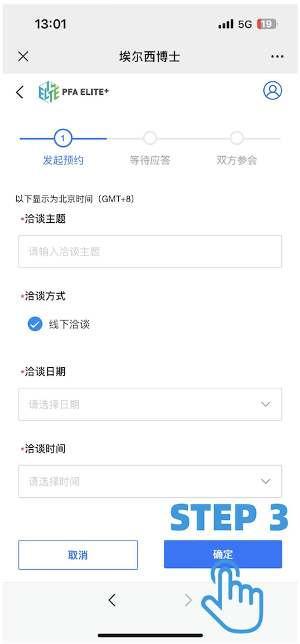Tap the browser back arrow in the bottom bar
Screen dimensions: 300x644
click(x=111, y=601)
